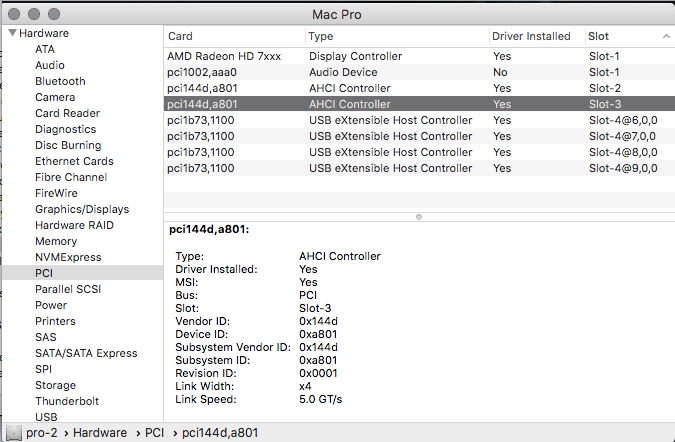
Task: Click pci144d,a801 in the path bar
Action: (x=220, y=433)
